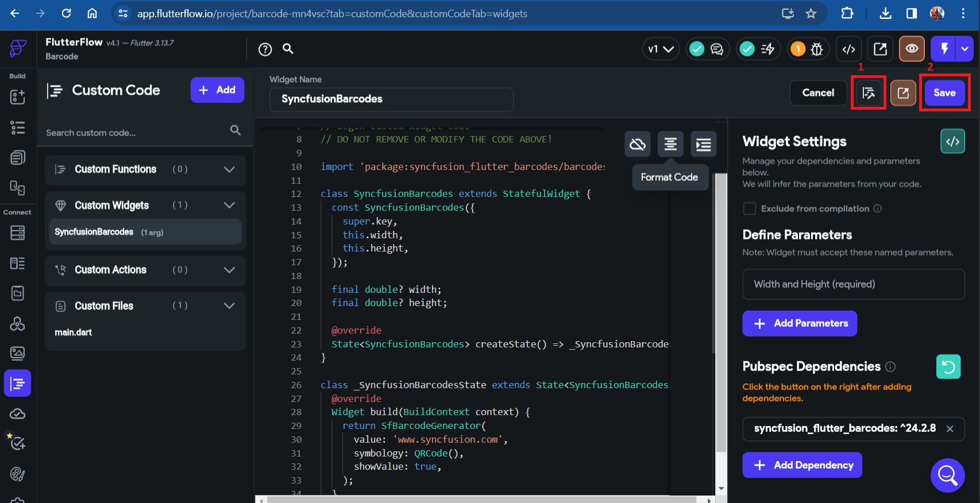Image resolution: width=980 pixels, height=503 pixels.
Task: Click the Cancel button
Action: (818, 93)
